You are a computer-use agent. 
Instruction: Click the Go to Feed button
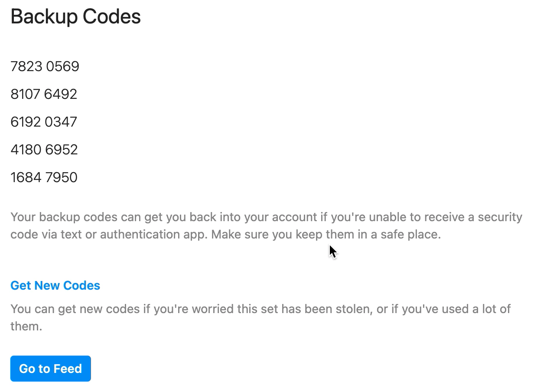coord(50,369)
